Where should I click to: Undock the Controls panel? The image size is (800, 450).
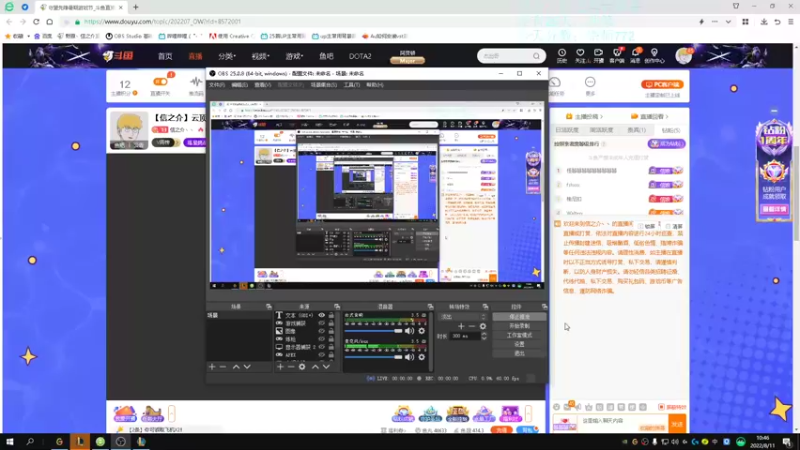coord(544,307)
